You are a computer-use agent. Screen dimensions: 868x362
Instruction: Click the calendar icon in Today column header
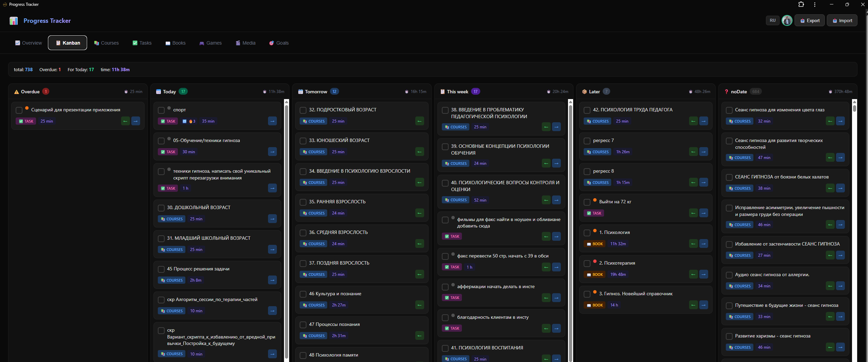point(158,91)
